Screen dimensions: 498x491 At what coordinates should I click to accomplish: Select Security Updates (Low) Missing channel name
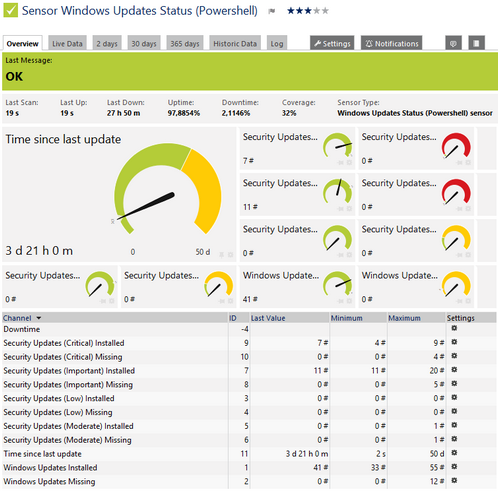coord(58,412)
